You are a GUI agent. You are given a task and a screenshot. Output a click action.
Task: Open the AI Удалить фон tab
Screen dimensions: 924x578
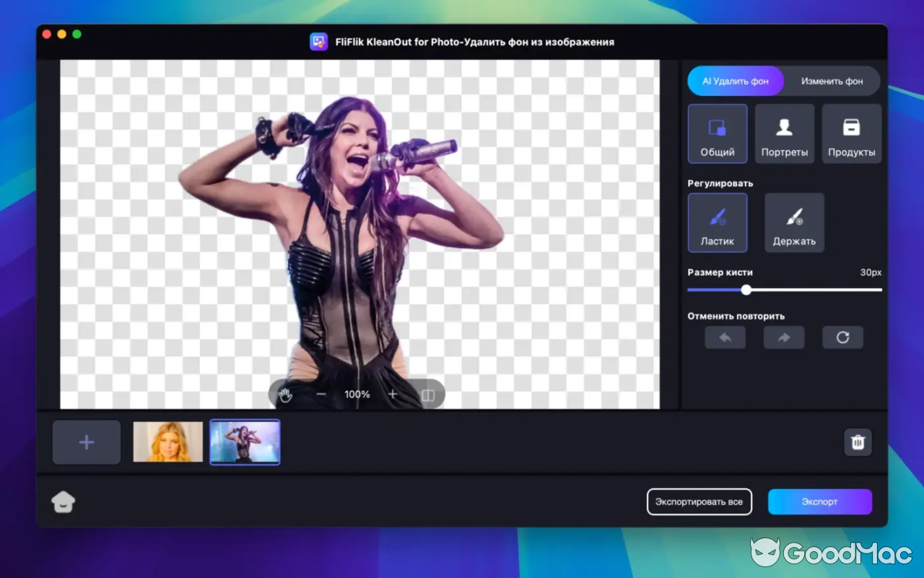pyautogui.click(x=736, y=81)
